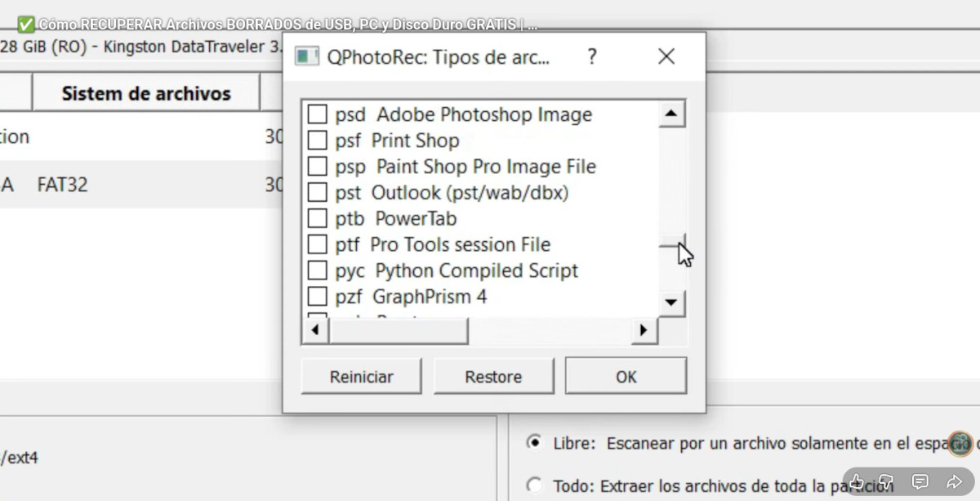Confirm file types with OK button
The width and height of the screenshot is (980, 501).
click(x=626, y=377)
